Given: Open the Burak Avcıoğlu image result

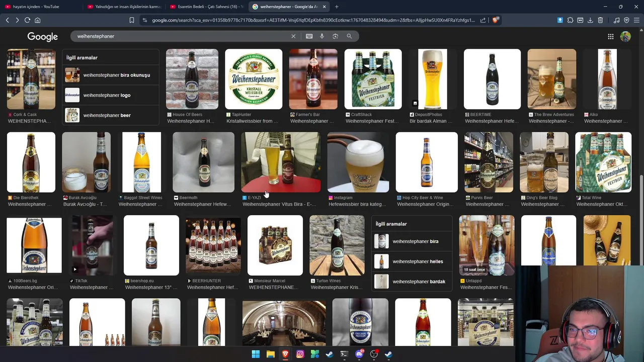Looking at the screenshot, I should 86,162.
